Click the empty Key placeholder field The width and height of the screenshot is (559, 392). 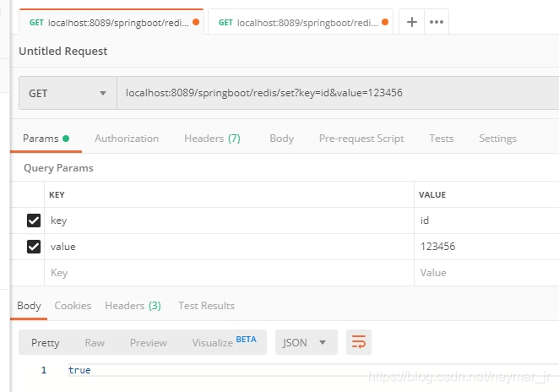pyautogui.click(x=229, y=273)
